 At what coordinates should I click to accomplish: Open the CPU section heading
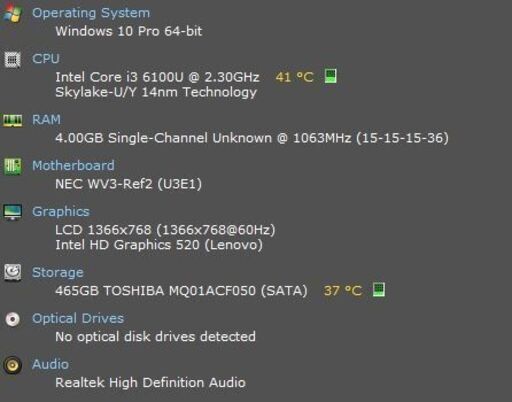click(x=46, y=59)
